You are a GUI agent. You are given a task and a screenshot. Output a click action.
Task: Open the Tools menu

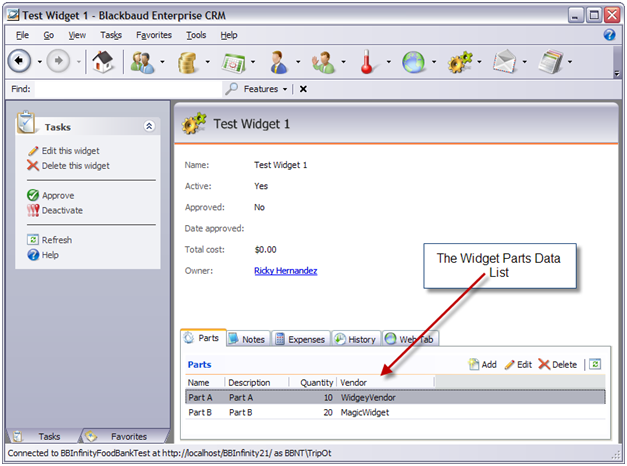point(196,35)
